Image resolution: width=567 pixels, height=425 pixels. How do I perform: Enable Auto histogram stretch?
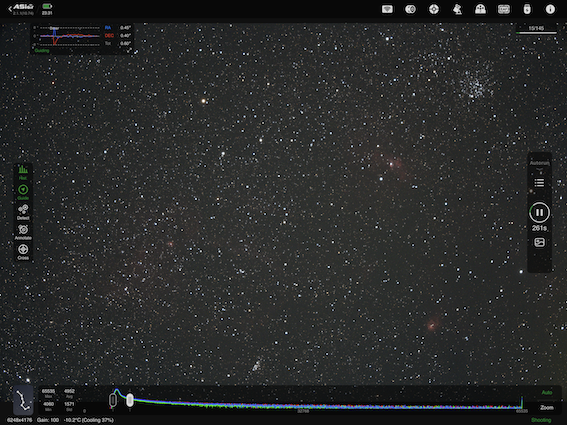click(x=546, y=392)
